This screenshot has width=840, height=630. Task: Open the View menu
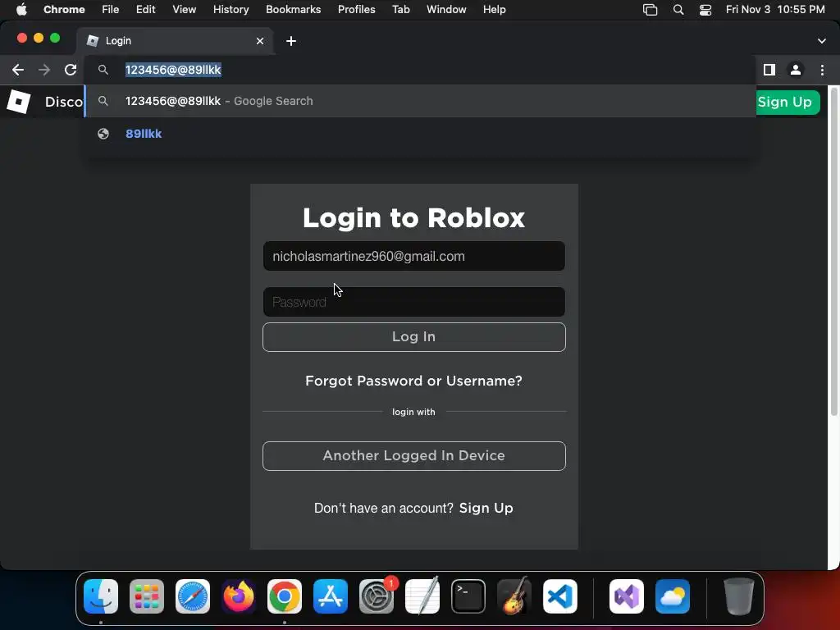(x=185, y=9)
